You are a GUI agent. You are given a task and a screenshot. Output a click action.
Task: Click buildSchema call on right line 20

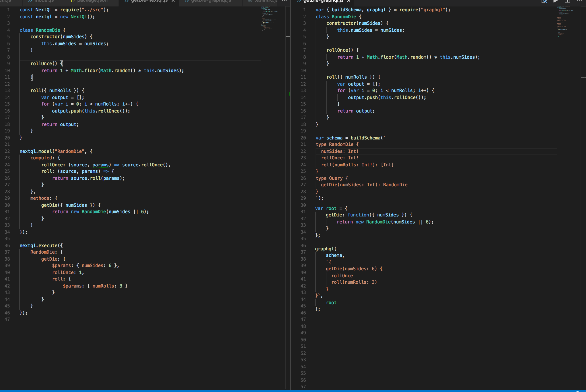pos(365,138)
